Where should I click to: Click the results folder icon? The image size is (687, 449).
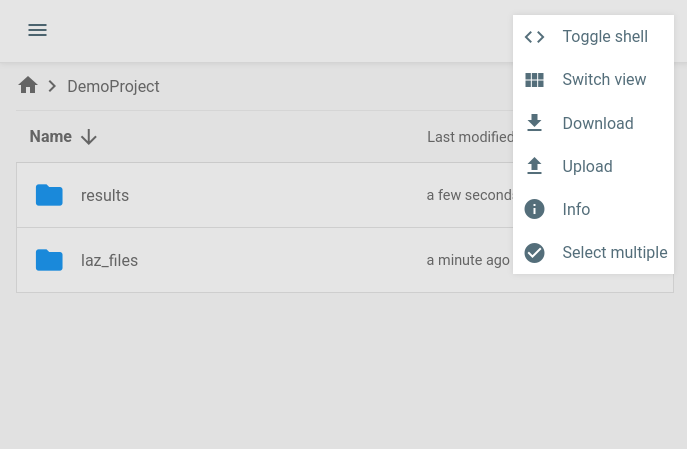point(49,195)
